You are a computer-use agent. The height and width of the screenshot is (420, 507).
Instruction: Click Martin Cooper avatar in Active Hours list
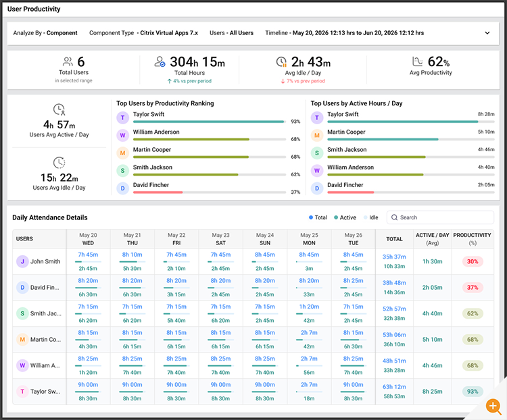click(x=317, y=135)
